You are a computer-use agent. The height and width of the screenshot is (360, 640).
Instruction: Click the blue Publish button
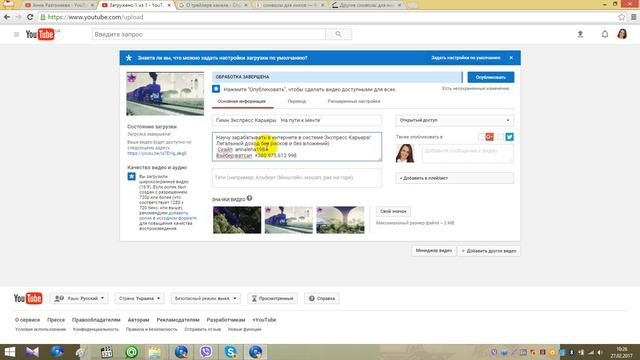[491, 77]
